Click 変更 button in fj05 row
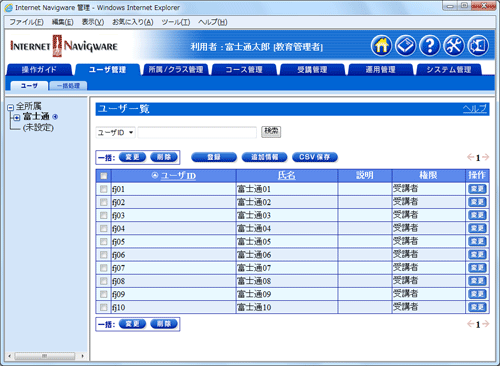The width and height of the screenshot is (500, 366). pyautogui.click(x=477, y=241)
